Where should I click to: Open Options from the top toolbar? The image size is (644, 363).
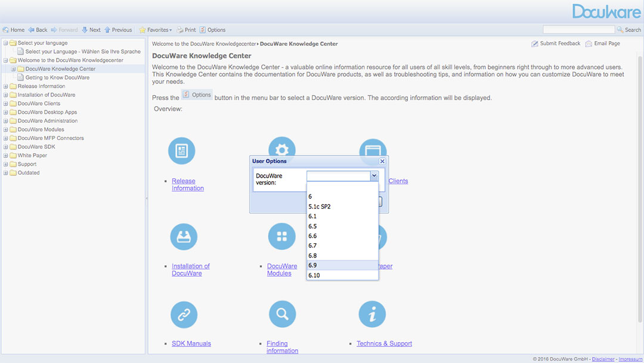pos(212,30)
